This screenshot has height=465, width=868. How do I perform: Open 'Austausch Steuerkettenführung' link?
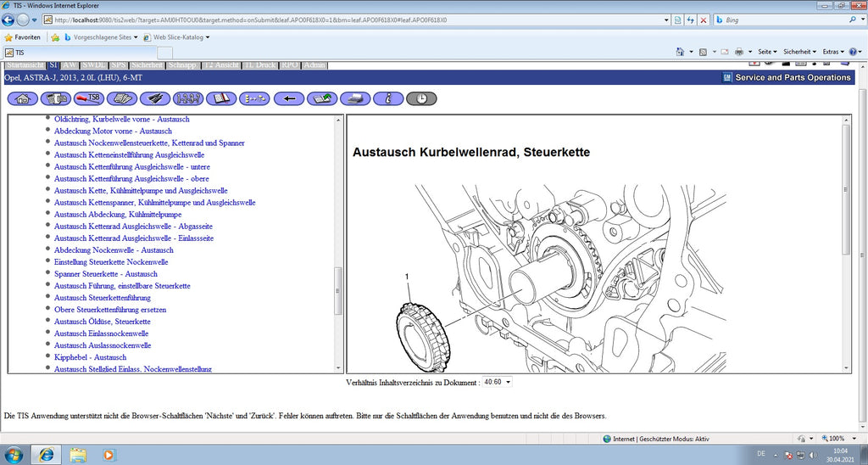pyautogui.click(x=103, y=298)
